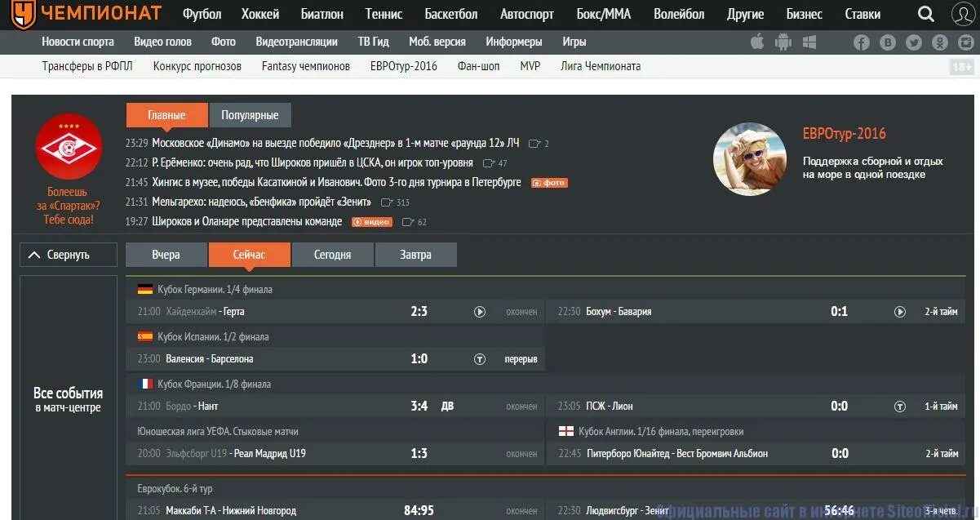Open comments icon for Ерёменко news

(x=489, y=163)
